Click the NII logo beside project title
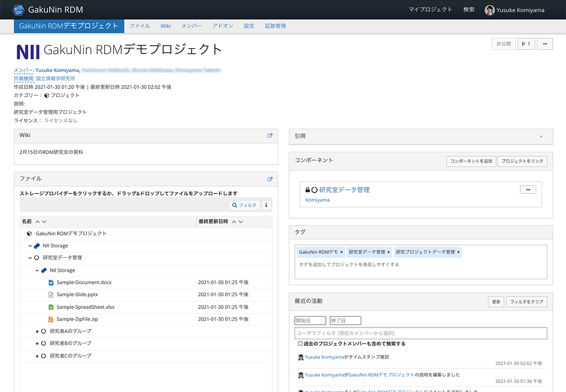 (28, 51)
